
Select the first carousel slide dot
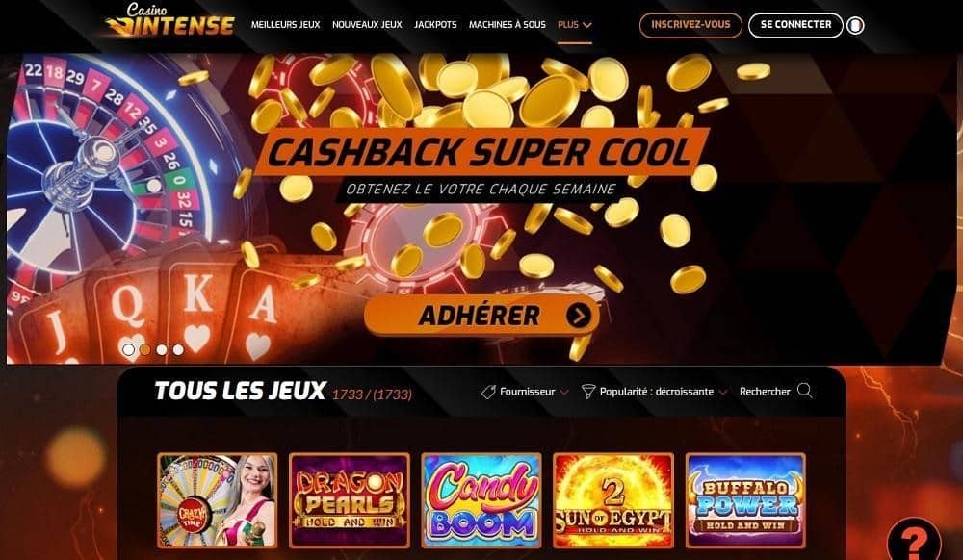coord(128,349)
